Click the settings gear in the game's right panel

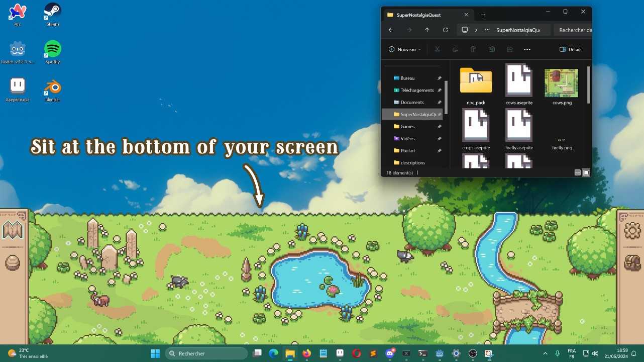[x=632, y=231]
